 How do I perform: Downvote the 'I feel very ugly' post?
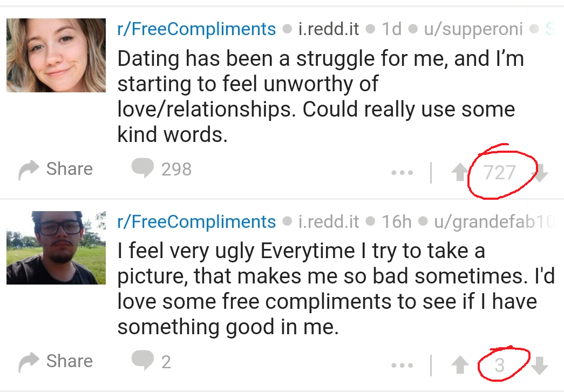[540, 366]
